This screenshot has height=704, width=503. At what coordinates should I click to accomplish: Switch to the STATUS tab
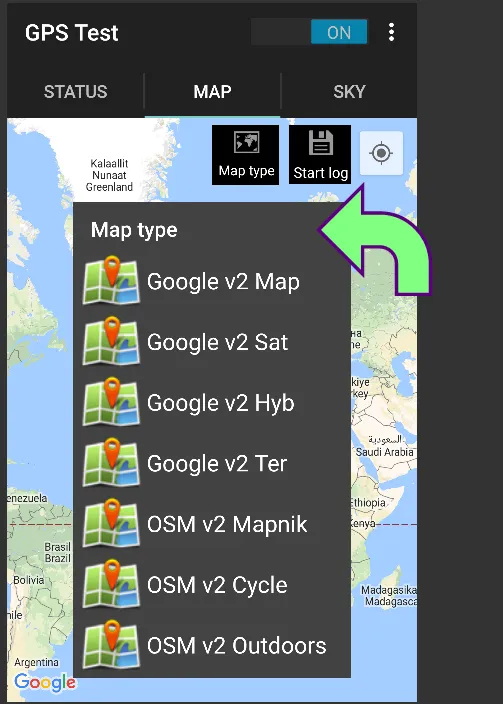[75, 92]
